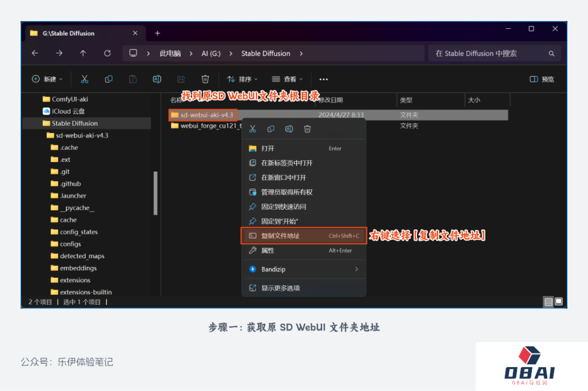This screenshot has width=588, height=391.
Task: Select 显示更多选项 in the context menu
Action: 304,288
